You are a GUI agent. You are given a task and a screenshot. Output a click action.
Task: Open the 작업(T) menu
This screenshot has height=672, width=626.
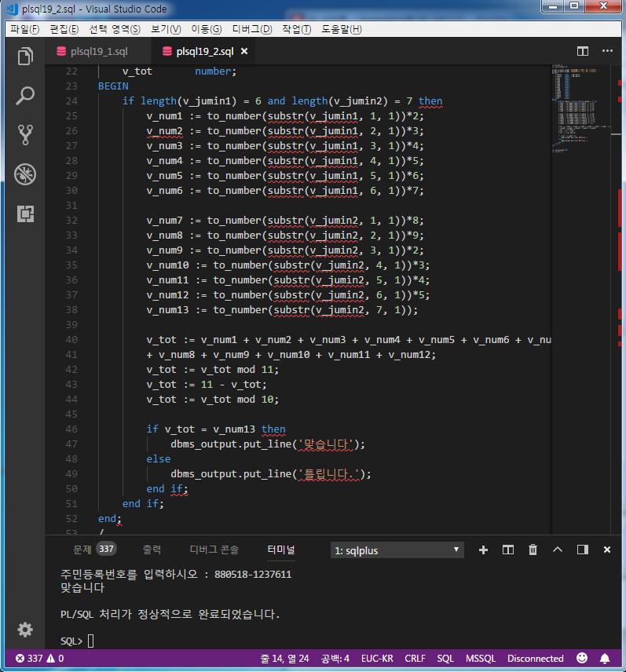(296, 29)
